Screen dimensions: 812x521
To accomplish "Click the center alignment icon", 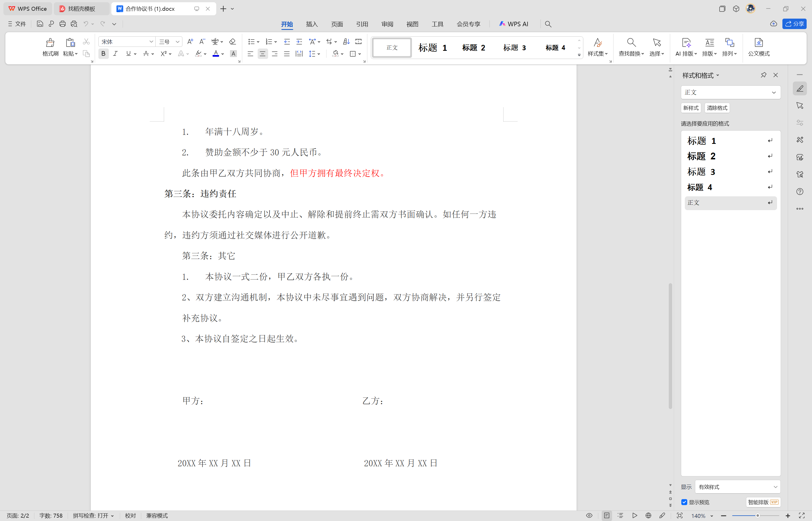I will (262, 54).
